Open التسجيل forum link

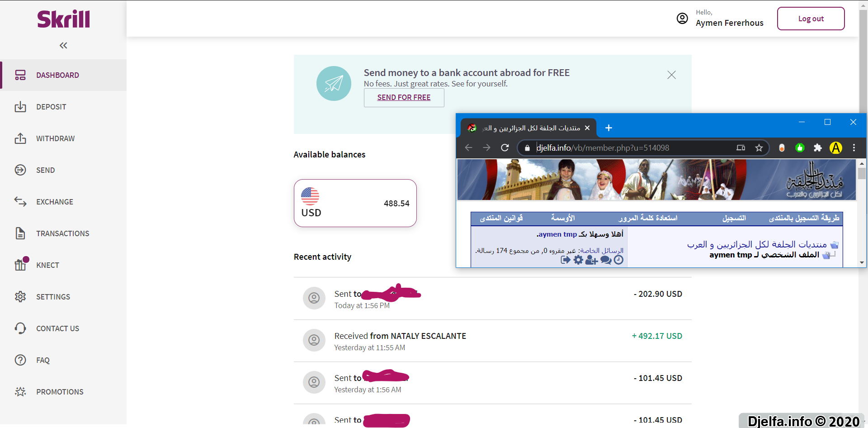[x=734, y=218]
